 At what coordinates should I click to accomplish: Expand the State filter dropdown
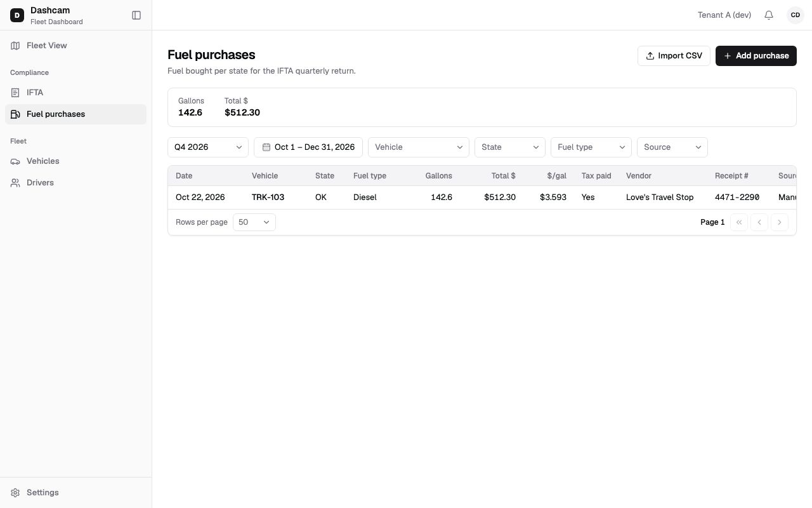click(510, 147)
